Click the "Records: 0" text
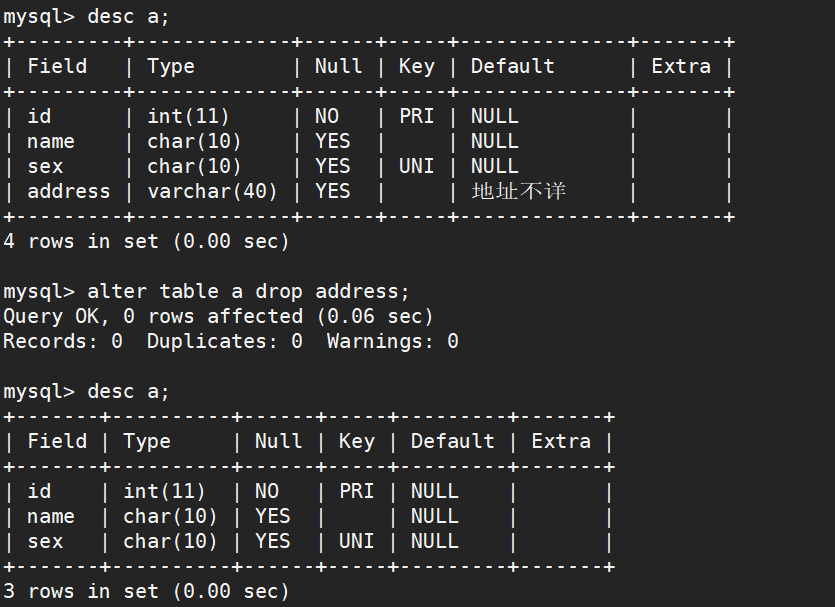The width and height of the screenshot is (835, 607). (x=63, y=341)
